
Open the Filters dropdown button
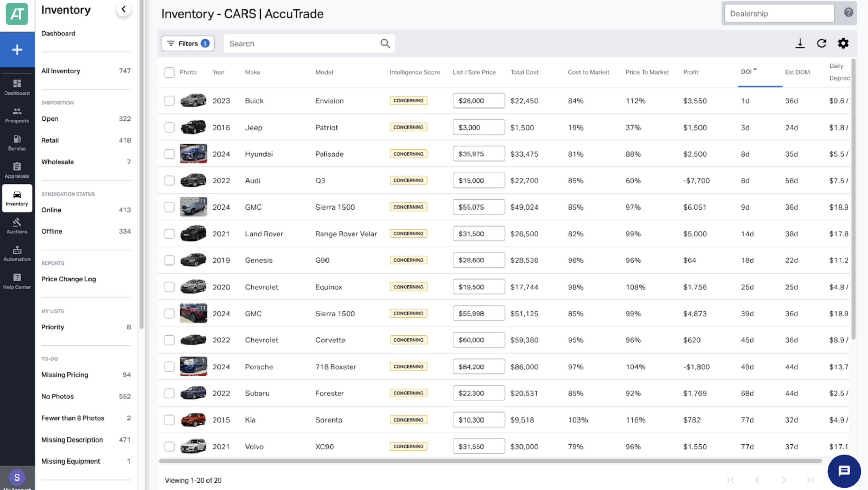188,43
